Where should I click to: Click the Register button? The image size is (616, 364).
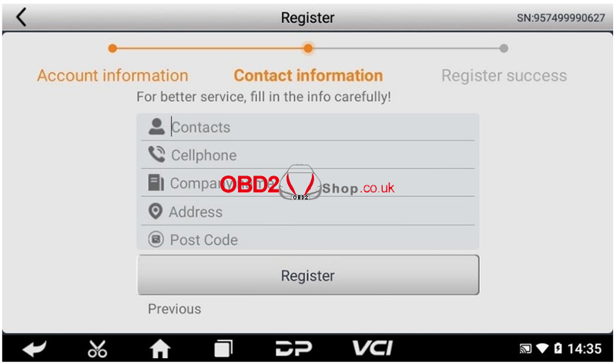(308, 276)
